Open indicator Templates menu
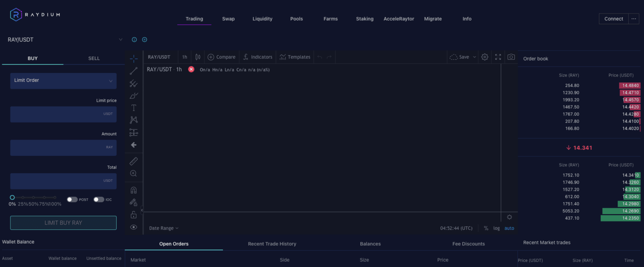The height and width of the screenshot is (267, 644). [295, 57]
